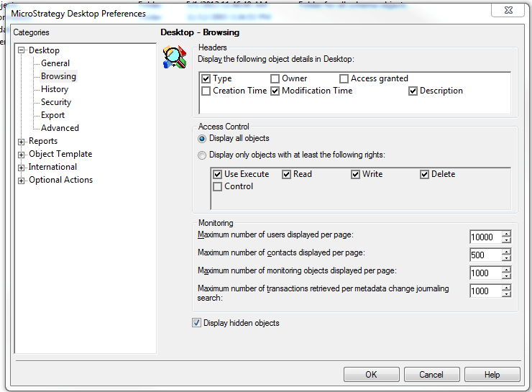
Task: Select the Desktop category label
Action: pyautogui.click(x=44, y=50)
